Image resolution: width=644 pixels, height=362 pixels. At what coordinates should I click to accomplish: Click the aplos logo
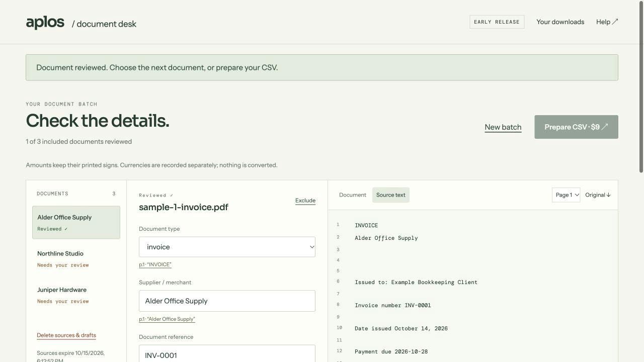(45, 22)
